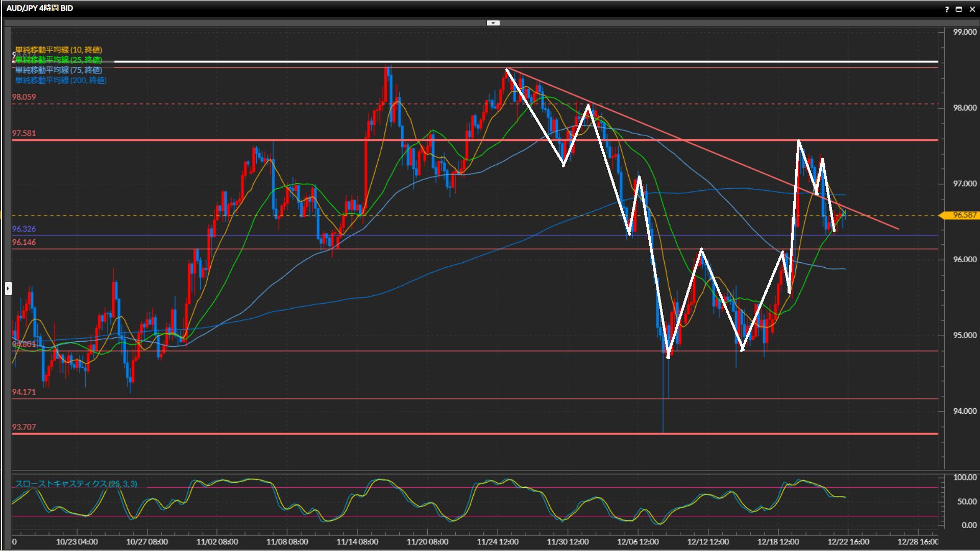Screen dimensions: 980x551
Task: Click the AUD/JPY 4時間 BID window title
Action: pyautogui.click(x=40, y=8)
